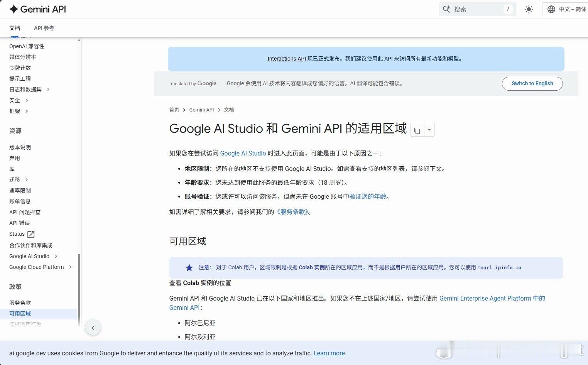Open 服务条款 in sidebar

[x=20, y=303]
